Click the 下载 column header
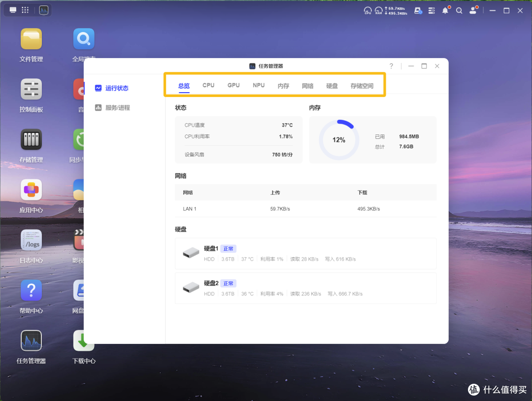Viewport: 532px width, 401px height. click(x=363, y=192)
